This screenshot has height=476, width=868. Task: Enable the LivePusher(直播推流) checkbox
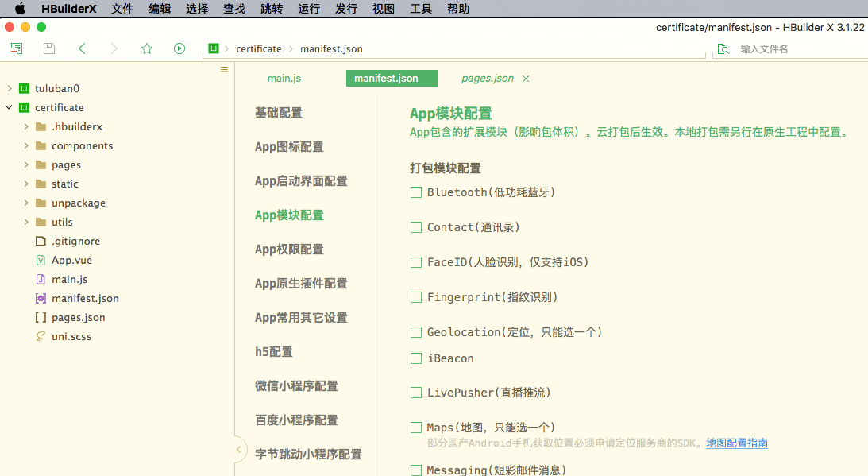click(415, 393)
